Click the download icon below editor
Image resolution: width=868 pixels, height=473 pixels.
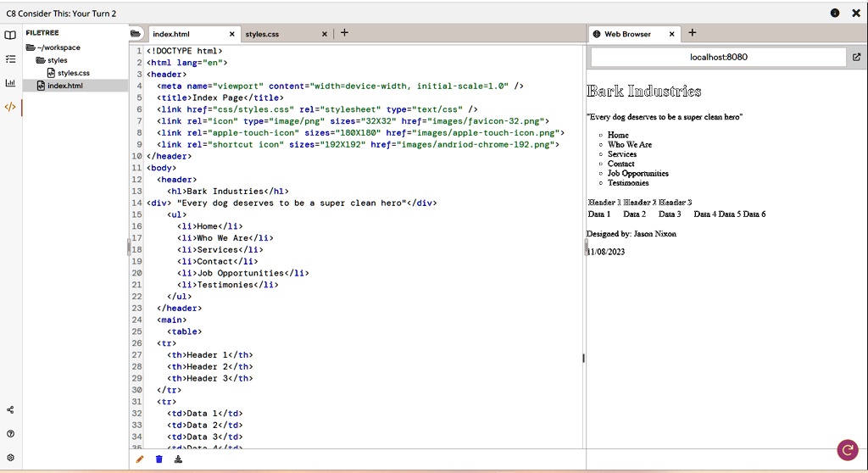178,459
